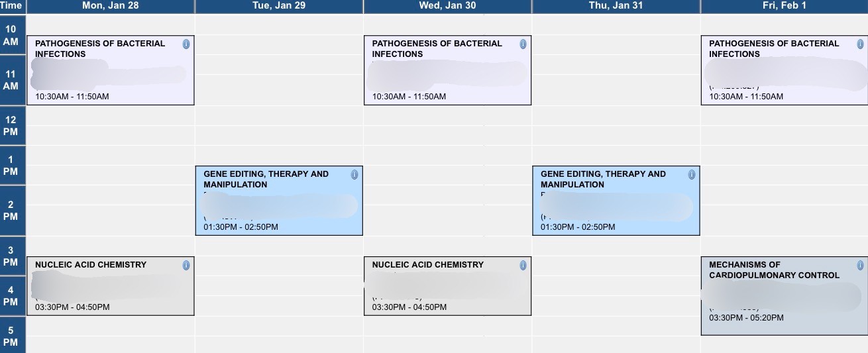Click info icon on Friday Pathogenesis class
This screenshot has width=868, height=353.
(x=860, y=44)
